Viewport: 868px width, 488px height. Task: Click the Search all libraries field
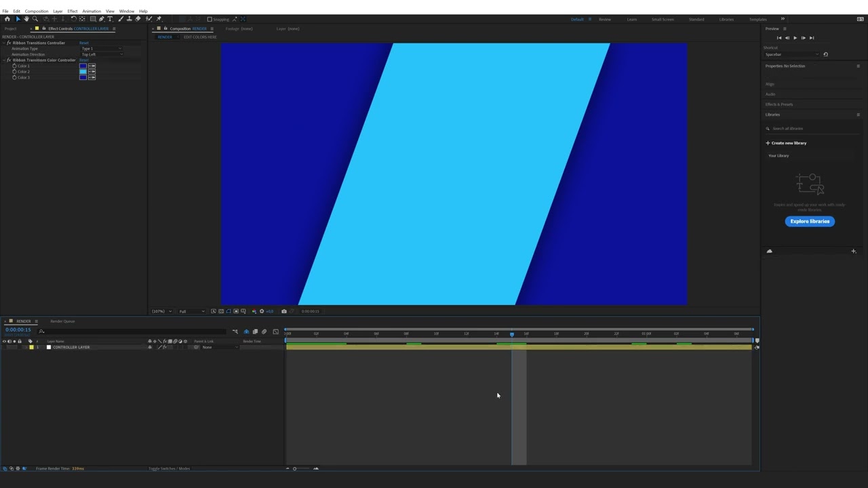point(812,128)
